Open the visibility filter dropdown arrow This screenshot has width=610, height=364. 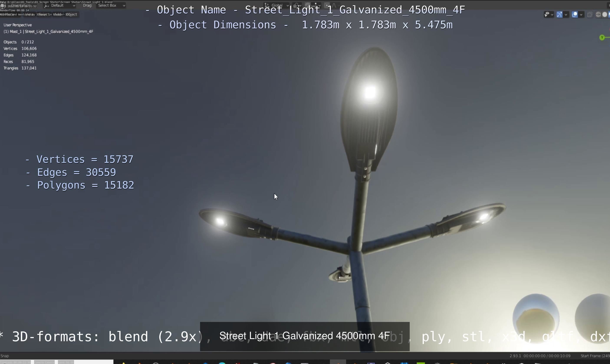point(552,15)
